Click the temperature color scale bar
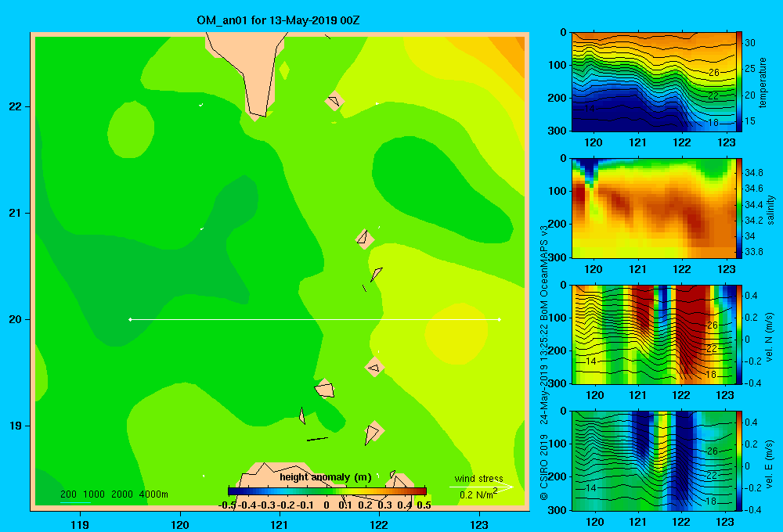Screen dimensions: 783x532 tap(739, 82)
